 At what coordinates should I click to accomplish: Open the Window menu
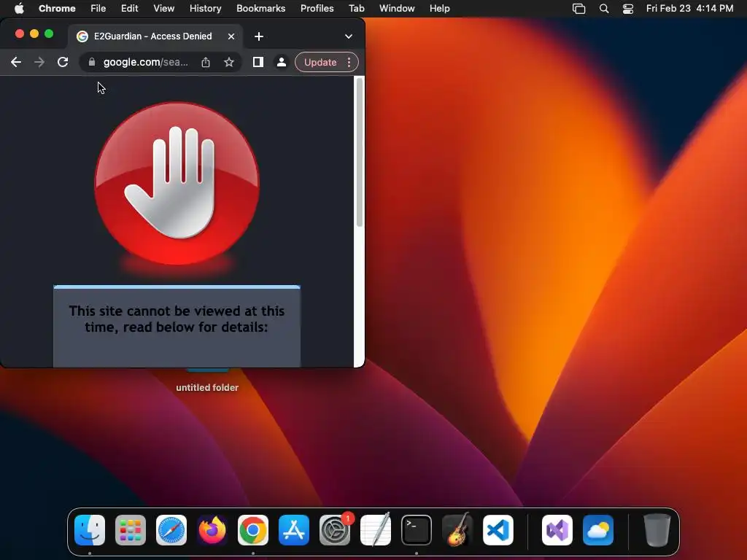click(x=397, y=9)
